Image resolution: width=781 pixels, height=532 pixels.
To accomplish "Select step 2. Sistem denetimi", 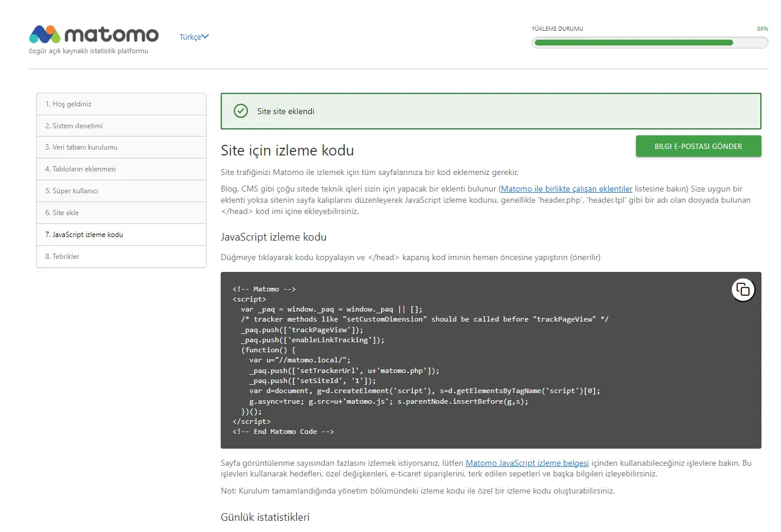I will (121, 126).
